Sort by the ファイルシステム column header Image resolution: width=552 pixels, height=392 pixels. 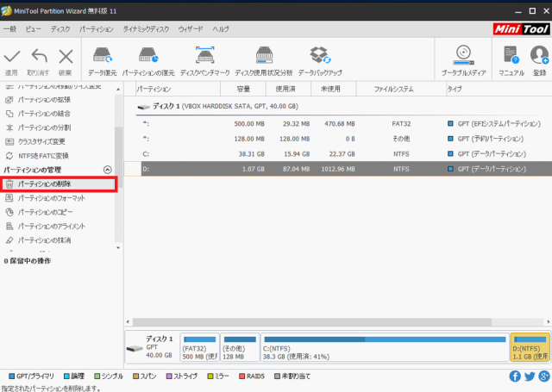point(401,89)
